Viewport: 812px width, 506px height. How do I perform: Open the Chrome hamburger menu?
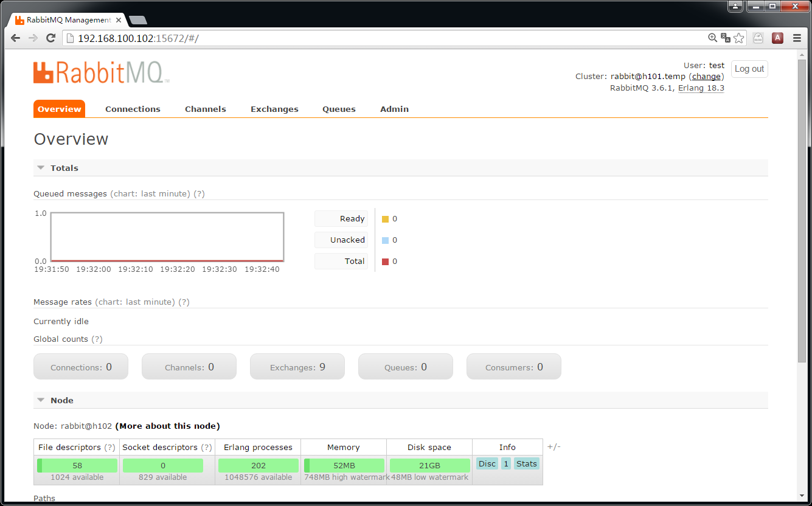point(797,38)
